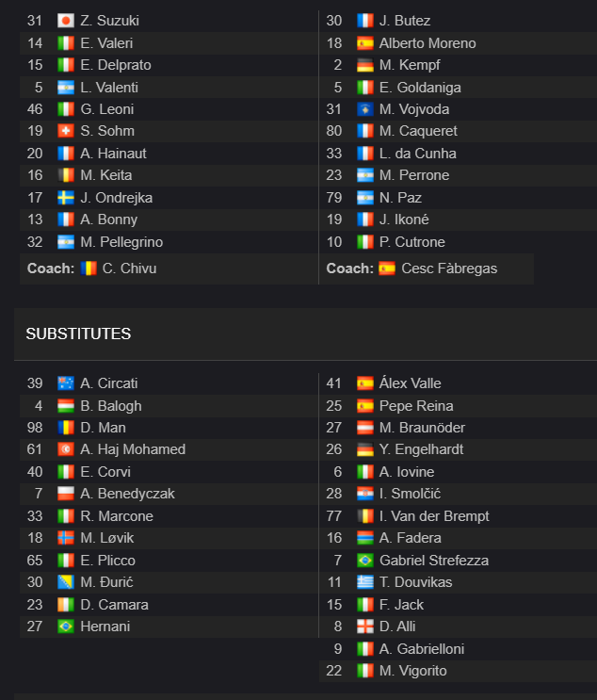Click the Norway flag next to M. Løvik
597x700 pixels.
[x=66, y=538]
